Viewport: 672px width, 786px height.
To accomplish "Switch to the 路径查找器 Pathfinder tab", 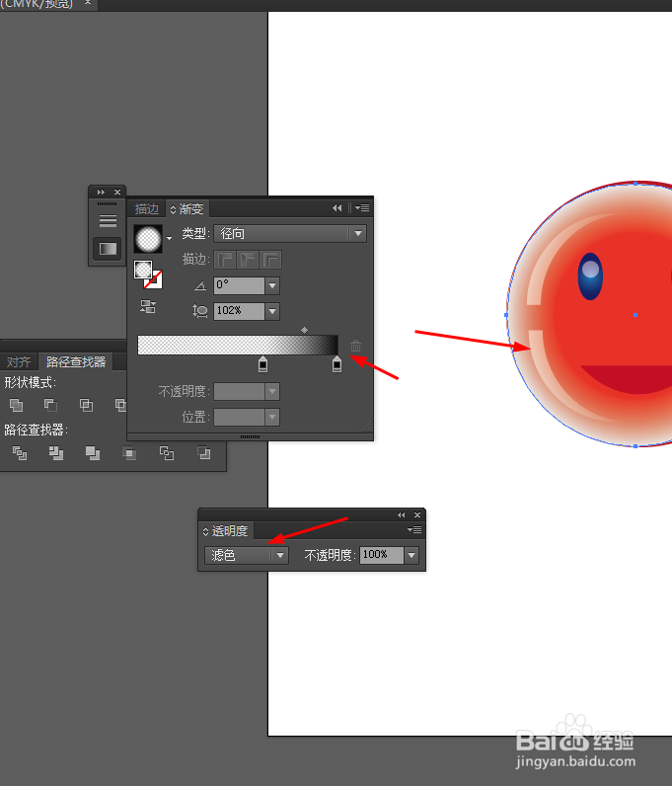I will pyautogui.click(x=76, y=361).
